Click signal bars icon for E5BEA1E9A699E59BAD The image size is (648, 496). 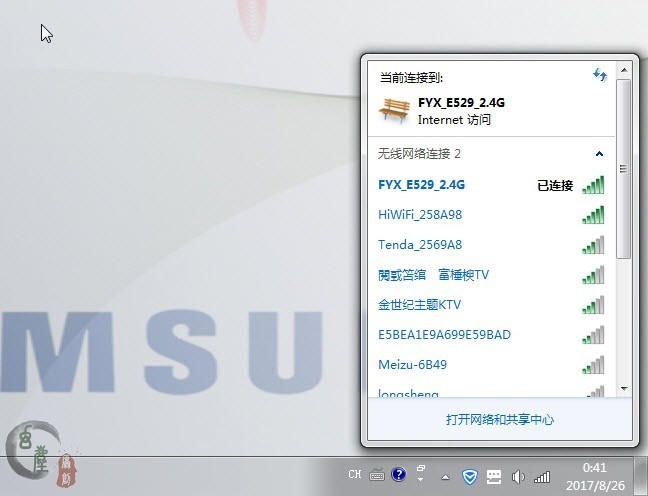(x=593, y=335)
